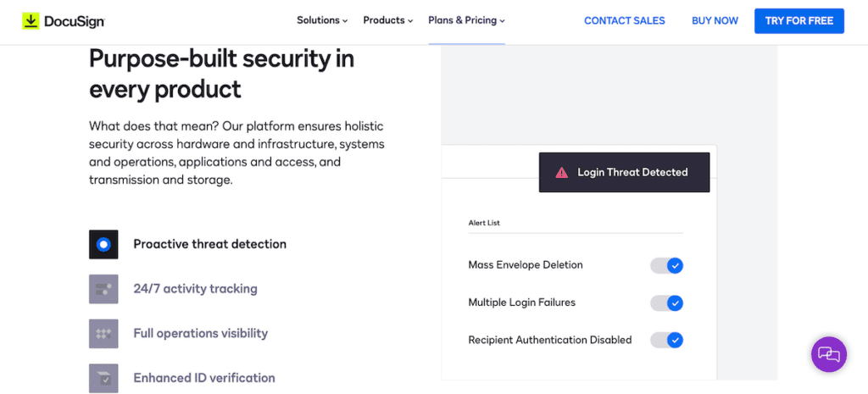Select the Full operations visibility icon
868x394 pixels.
pos(103,334)
